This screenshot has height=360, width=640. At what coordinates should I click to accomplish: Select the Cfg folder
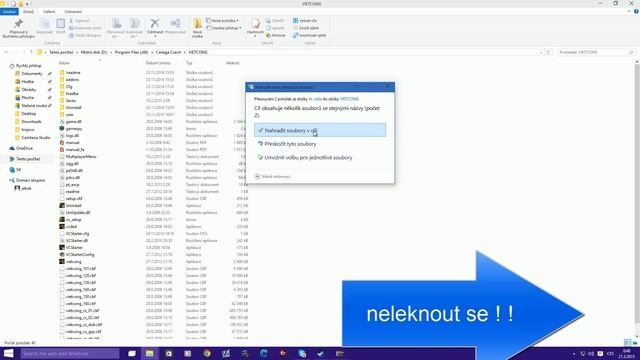point(69,87)
